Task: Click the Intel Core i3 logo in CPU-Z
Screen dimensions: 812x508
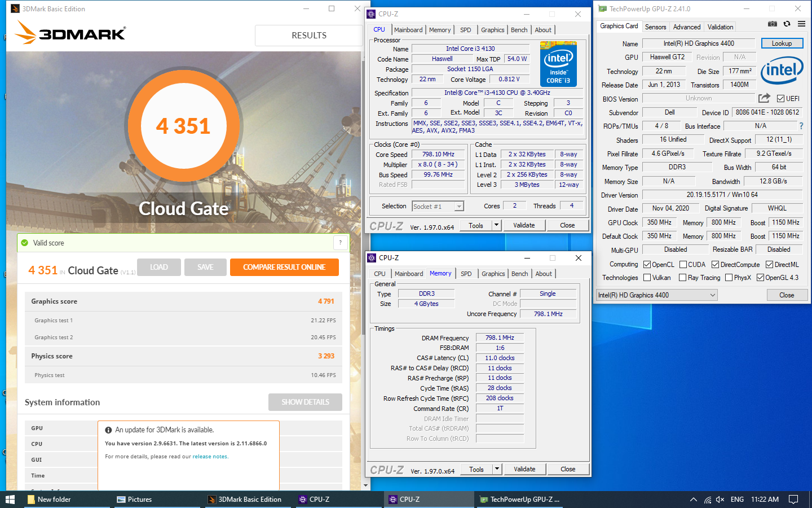Action: click(558, 64)
